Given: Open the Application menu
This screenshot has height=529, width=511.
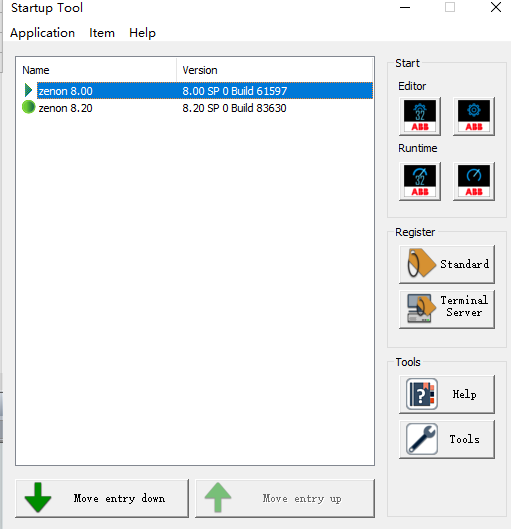Looking at the screenshot, I should pyautogui.click(x=42, y=33).
